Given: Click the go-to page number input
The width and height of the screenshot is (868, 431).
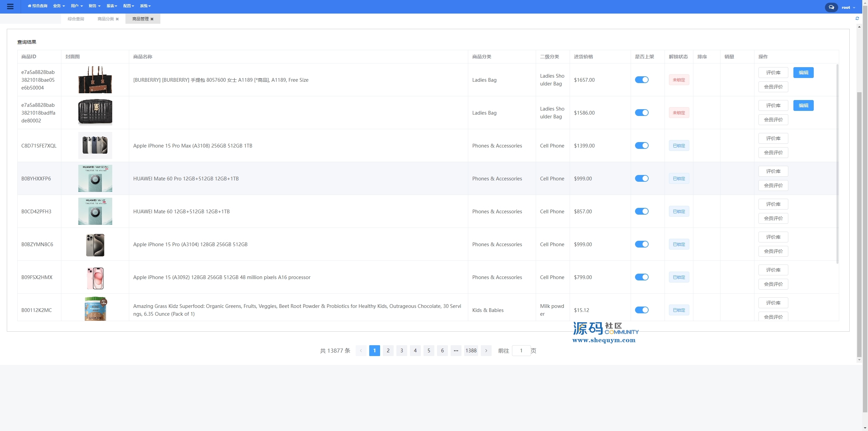Looking at the screenshot, I should [x=521, y=351].
